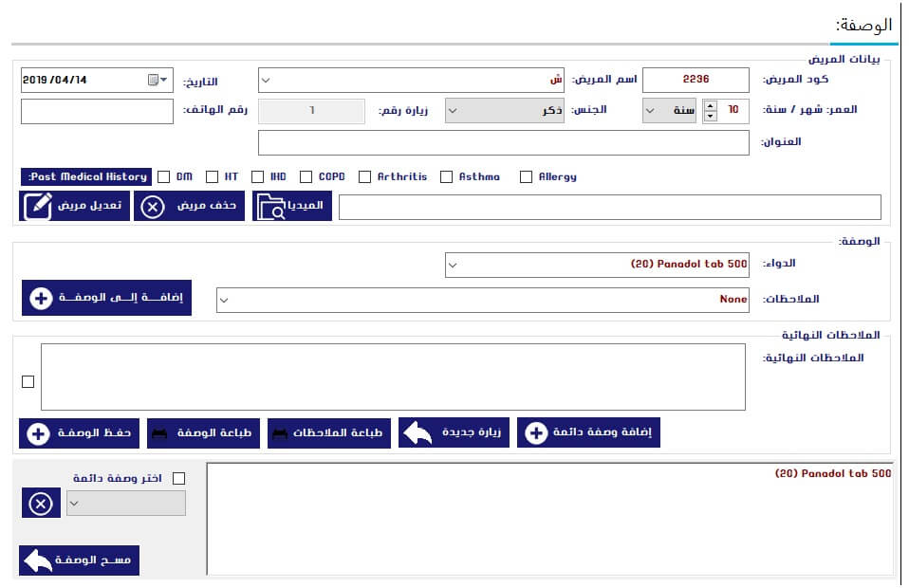Click the plus icon on إضافة إلى الوصفة
Screen dimensions: 909x588
[x=41, y=299]
